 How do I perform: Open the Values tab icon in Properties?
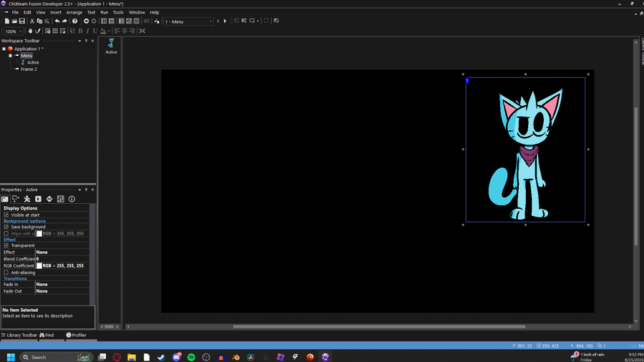coord(49,199)
